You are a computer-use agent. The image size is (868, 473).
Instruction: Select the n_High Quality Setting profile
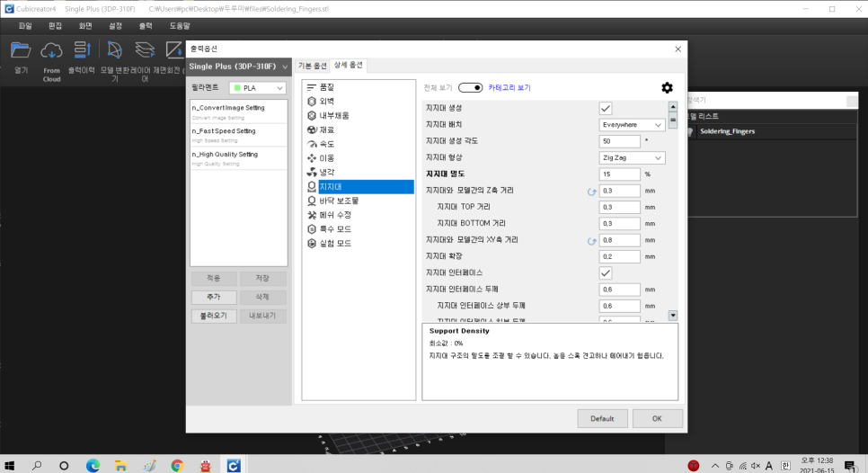[x=239, y=158]
